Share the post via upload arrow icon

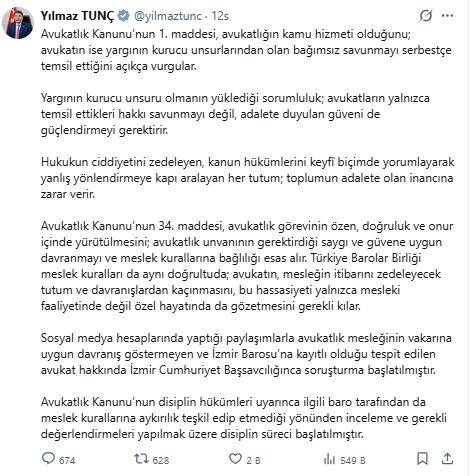[447, 459]
